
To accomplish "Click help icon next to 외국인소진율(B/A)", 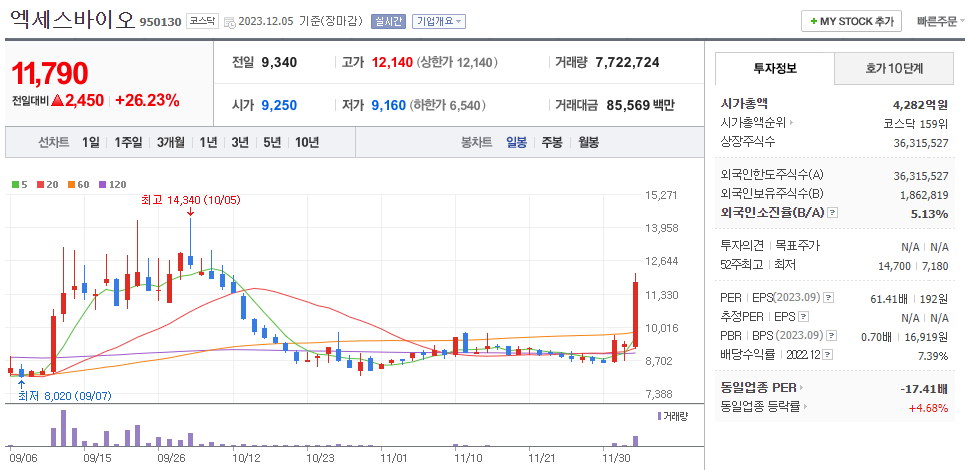I will pyautogui.click(x=832, y=213).
